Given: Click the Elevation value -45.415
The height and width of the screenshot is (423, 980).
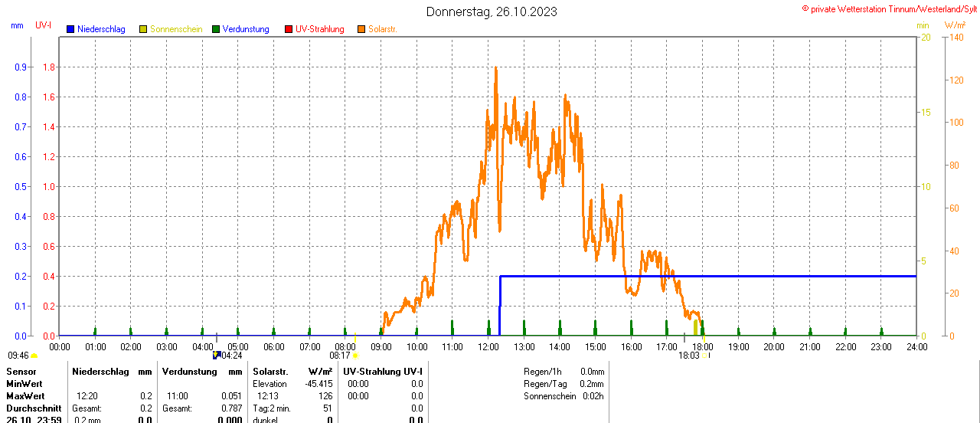Looking at the screenshot, I should [x=319, y=384].
